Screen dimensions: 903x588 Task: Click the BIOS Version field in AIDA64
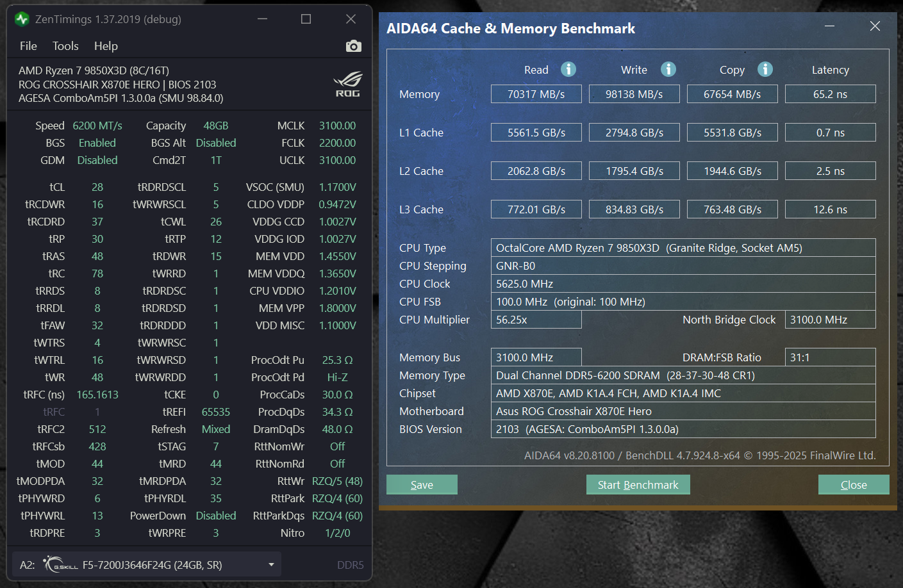pos(683,429)
